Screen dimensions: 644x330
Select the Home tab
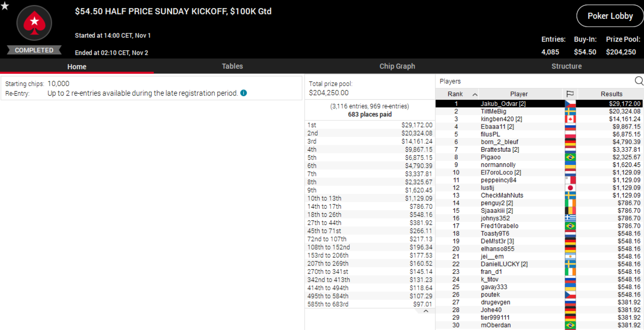[x=77, y=66]
